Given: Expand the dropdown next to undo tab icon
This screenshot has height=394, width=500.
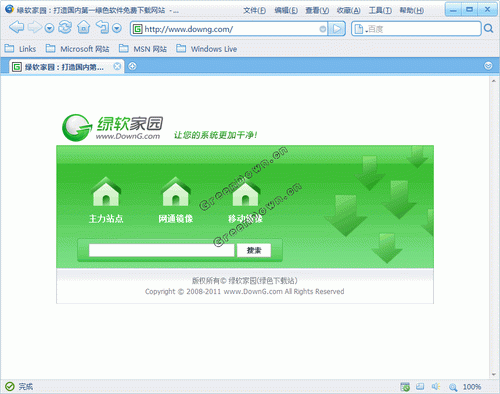Looking at the screenshot, I should pyautogui.click(x=117, y=28).
